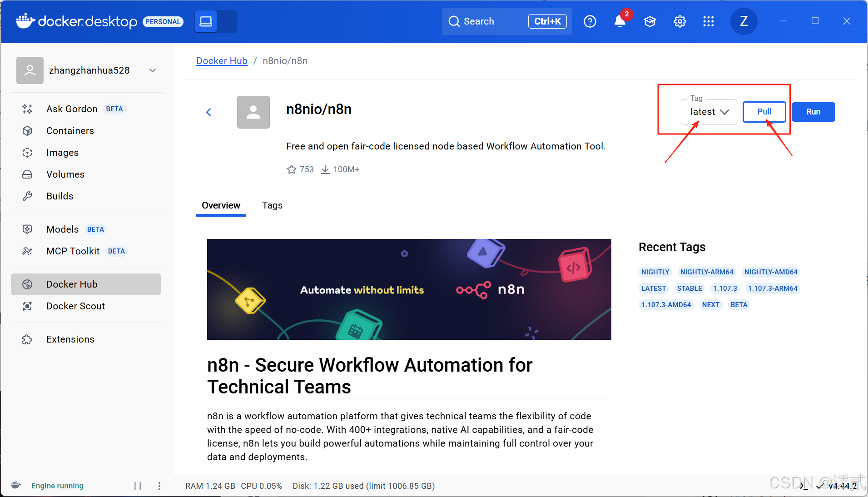Click the NIGHTLY-ARM64 tag chip
The width and height of the screenshot is (868, 497).
pos(707,272)
